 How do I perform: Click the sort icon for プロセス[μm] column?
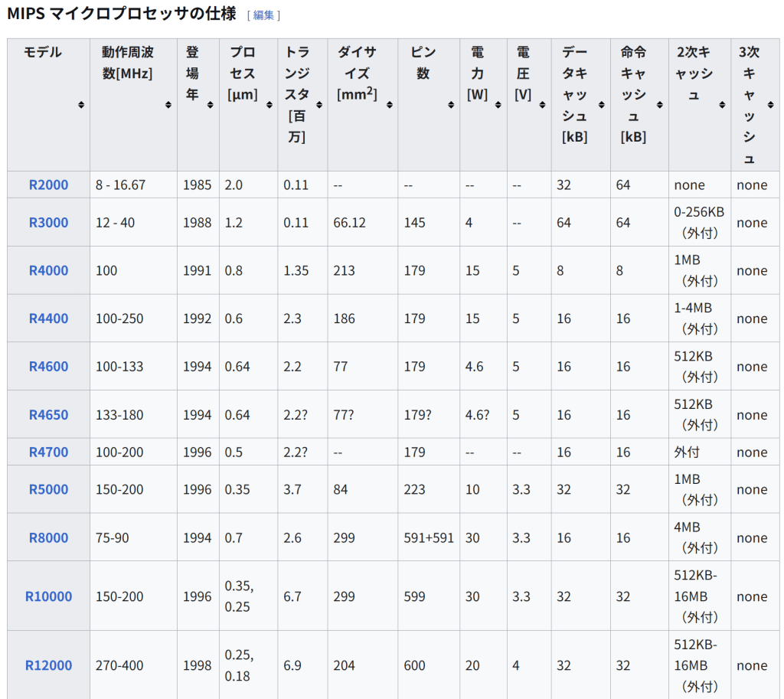(268, 105)
